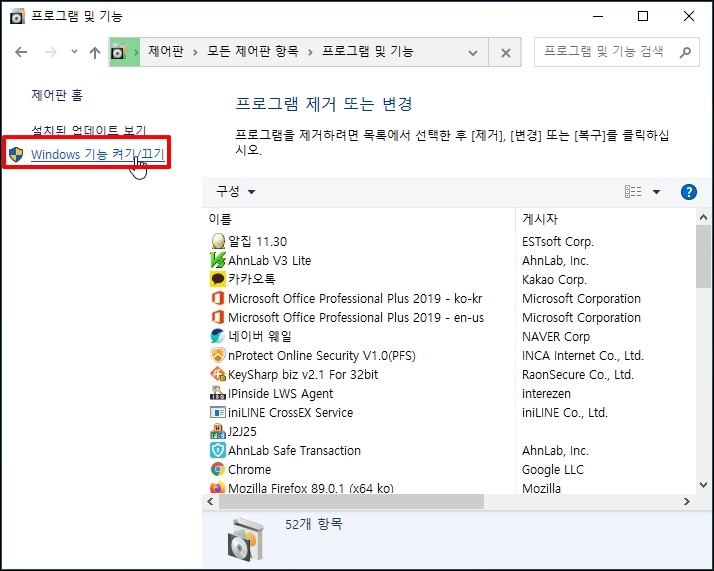Select the 모든 제어판 항목 breadcrumb
The image size is (714, 571).
(x=253, y=51)
